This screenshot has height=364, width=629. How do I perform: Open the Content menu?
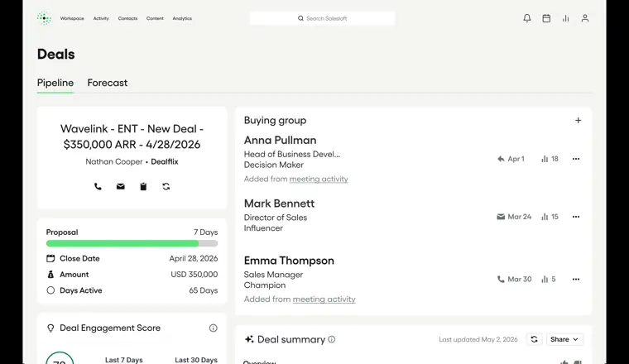[x=155, y=18]
